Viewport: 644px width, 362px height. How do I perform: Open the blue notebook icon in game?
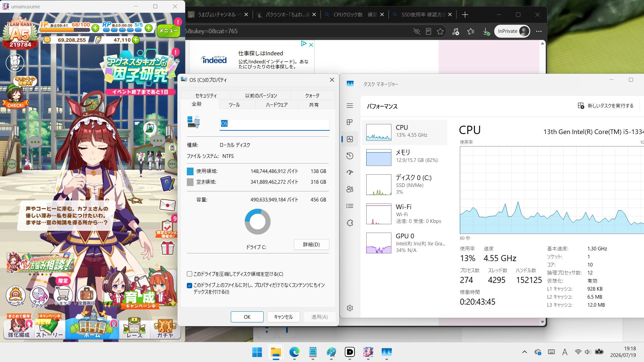point(167,184)
